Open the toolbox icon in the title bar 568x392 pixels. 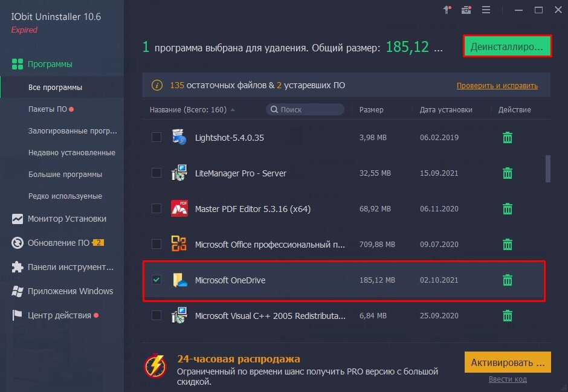pyautogui.click(x=466, y=10)
